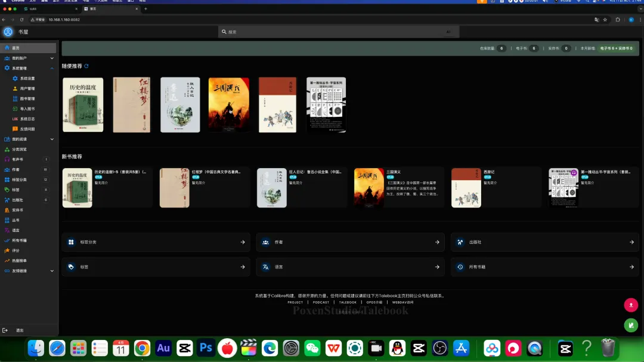Open the 西游记 card in 新书推荐
This screenshot has height=362, width=644.
tap(496, 188)
